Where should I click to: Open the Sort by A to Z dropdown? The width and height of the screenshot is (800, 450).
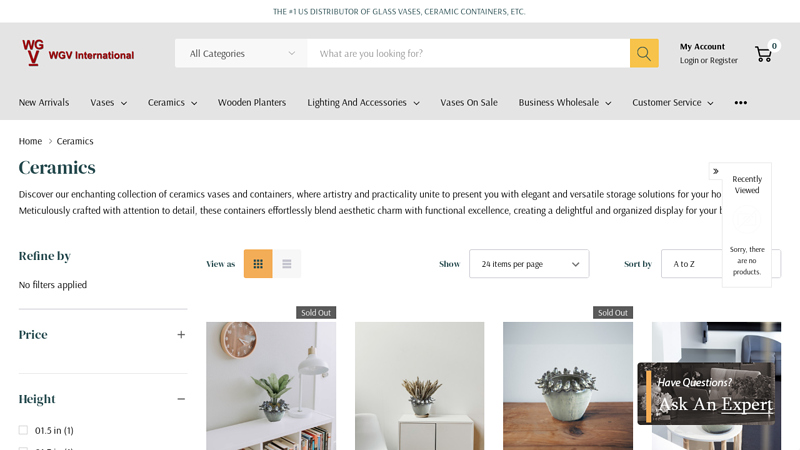click(x=692, y=264)
